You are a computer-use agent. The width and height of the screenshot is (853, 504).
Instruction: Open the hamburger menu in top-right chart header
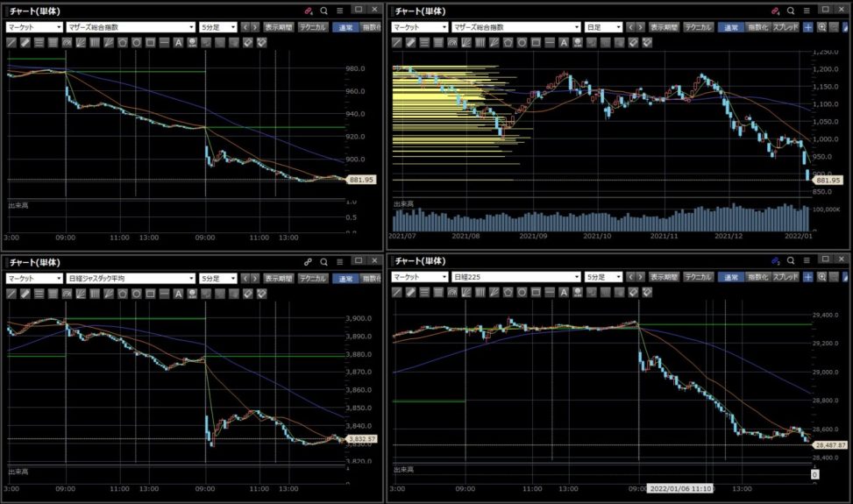[x=807, y=11]
